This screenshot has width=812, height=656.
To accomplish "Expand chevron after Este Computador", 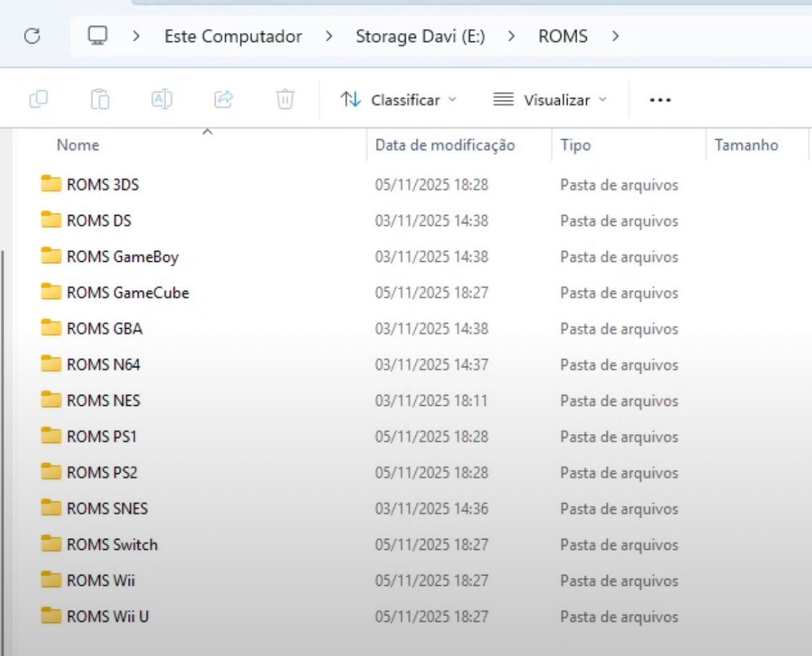I will tap(329, 37).
